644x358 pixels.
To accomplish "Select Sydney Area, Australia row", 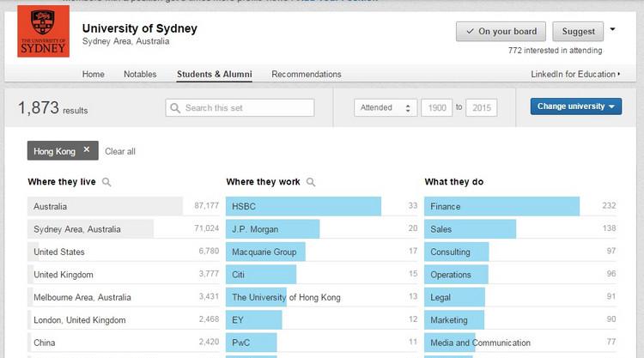I will (123, 228).
